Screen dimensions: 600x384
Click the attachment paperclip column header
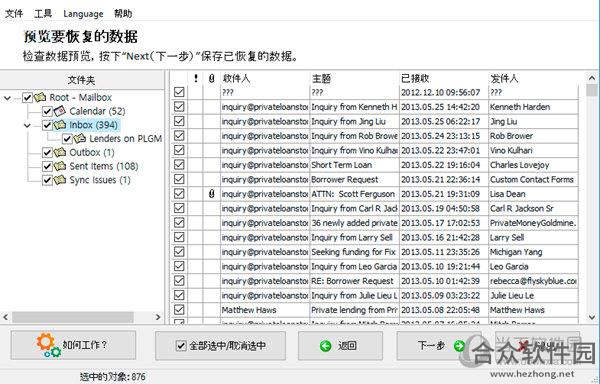[212, 78]
